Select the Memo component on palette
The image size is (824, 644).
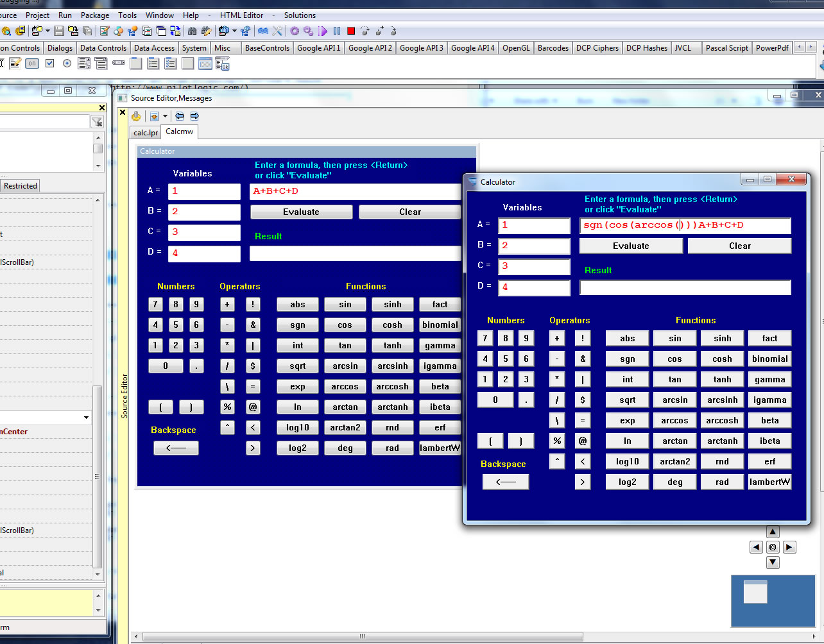15,64
